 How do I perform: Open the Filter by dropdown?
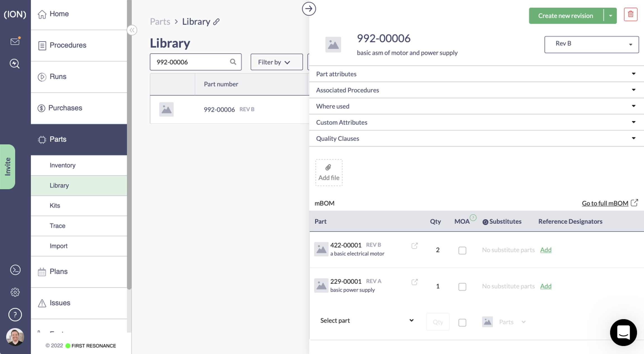click(276, 62)
